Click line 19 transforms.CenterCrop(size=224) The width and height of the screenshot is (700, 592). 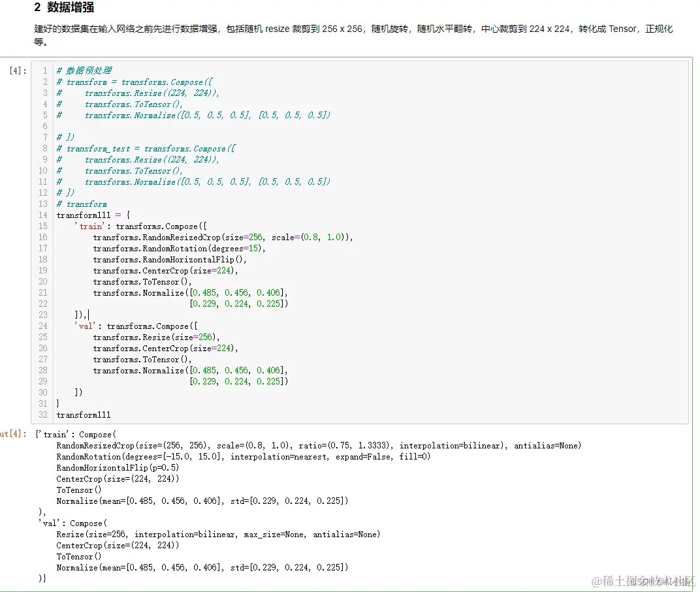coord(165,271)
